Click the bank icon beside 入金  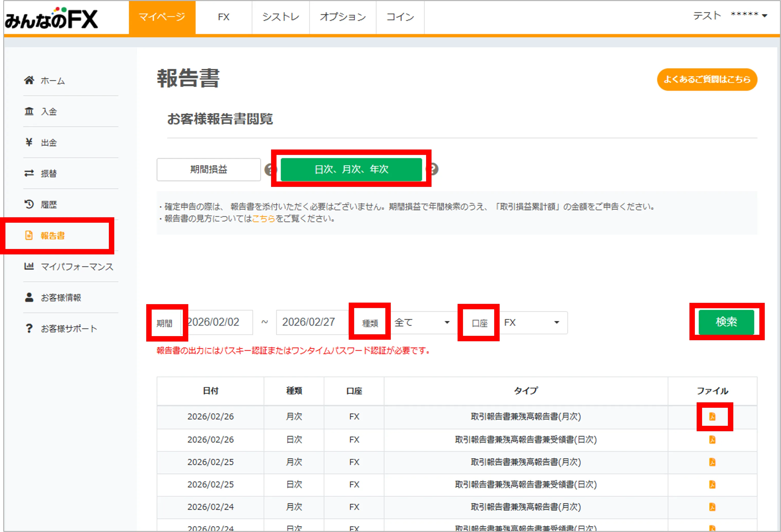point(29,111)
